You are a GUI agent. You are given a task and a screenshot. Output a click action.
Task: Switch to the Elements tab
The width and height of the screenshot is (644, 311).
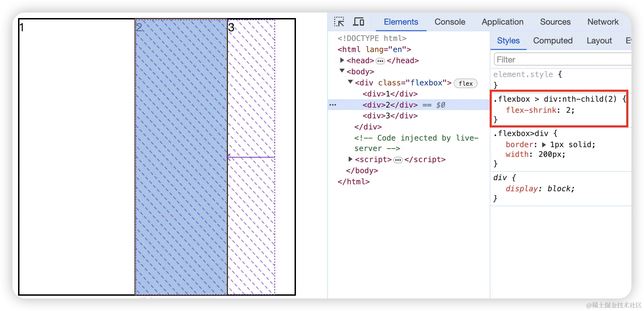click(401, 22)
